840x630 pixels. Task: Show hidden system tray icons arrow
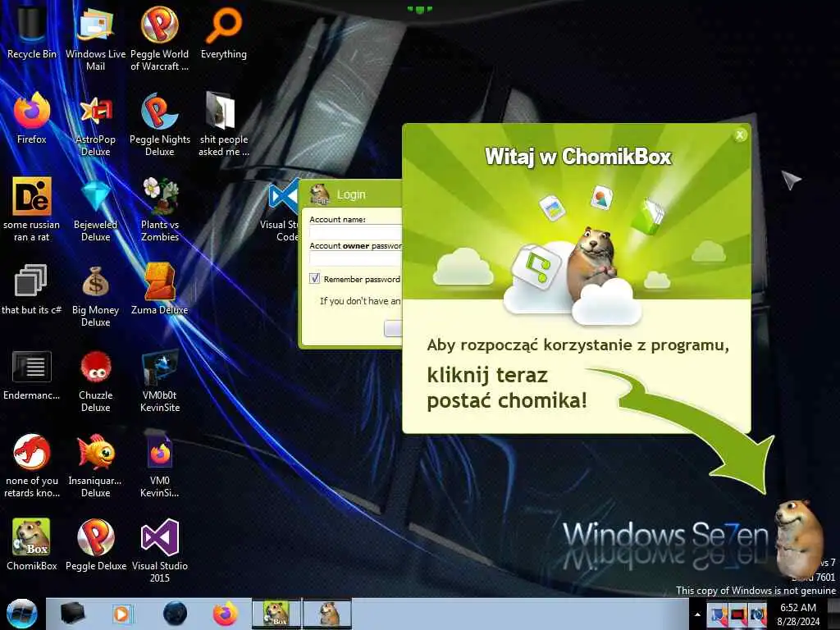697,614
